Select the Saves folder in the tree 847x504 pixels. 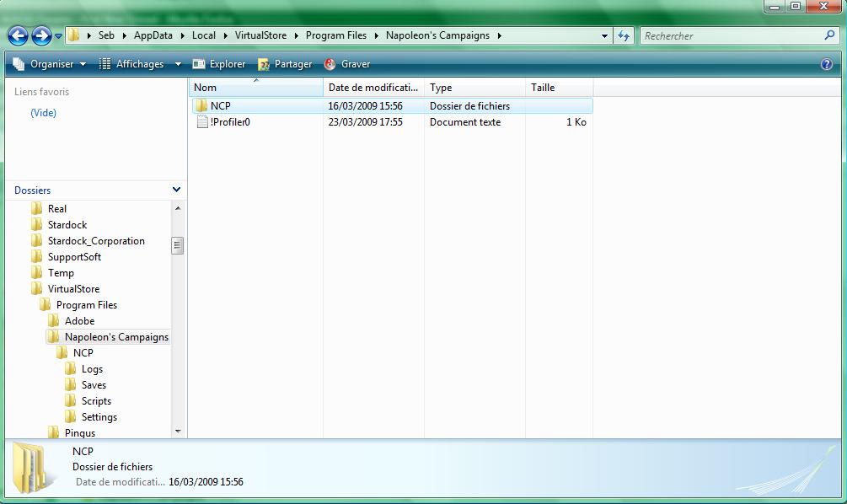tap(94, 385)
